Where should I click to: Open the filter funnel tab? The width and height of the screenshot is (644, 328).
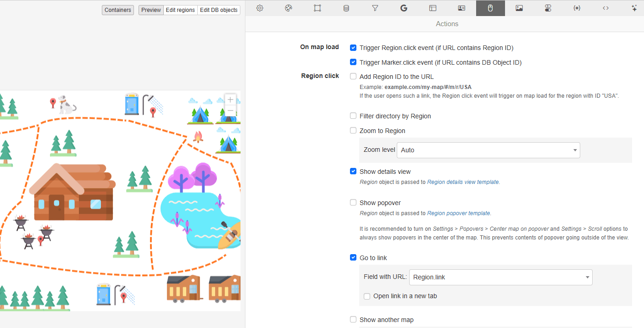coord(375,8)
